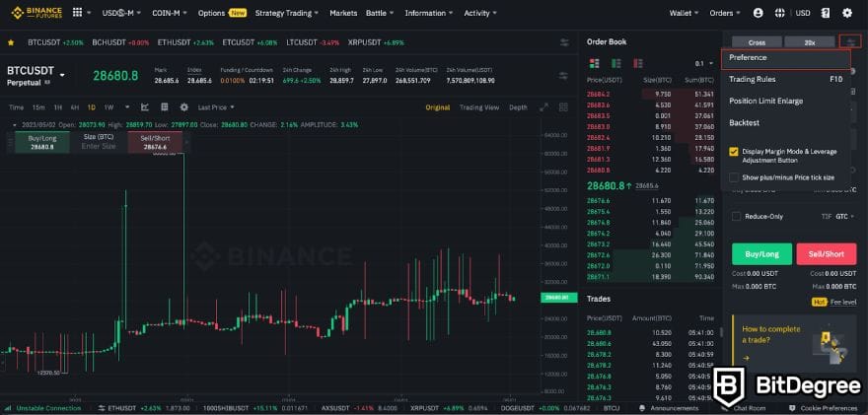Screen dimensions: 868x415
Task: Open the 0.1 order book precision dropdown
Action: (704, 64)
